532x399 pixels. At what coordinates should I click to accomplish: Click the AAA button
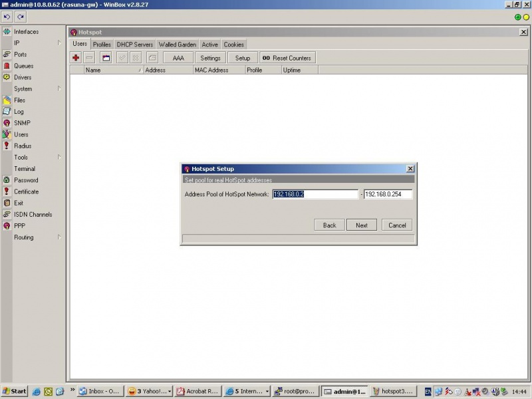coord(177,57)
